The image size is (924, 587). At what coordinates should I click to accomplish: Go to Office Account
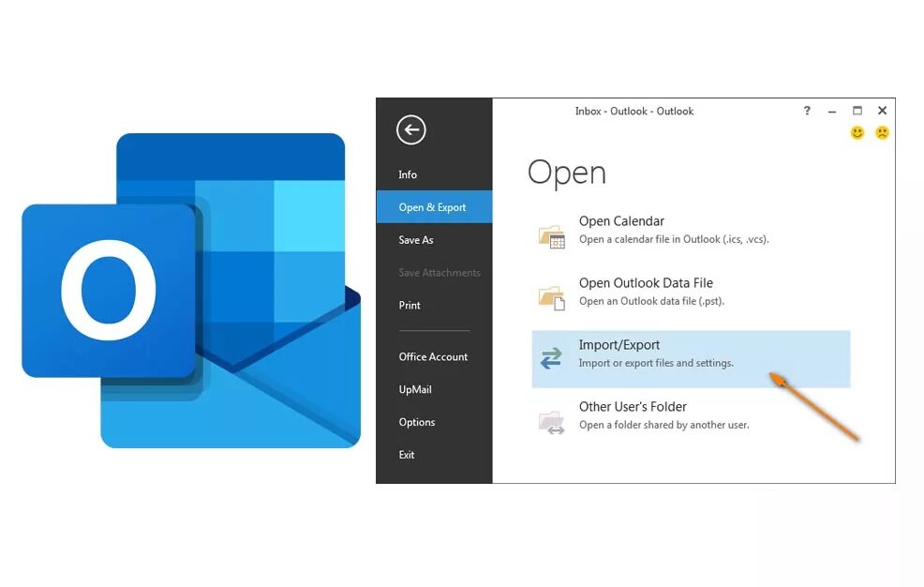click(x=433, y=356)
